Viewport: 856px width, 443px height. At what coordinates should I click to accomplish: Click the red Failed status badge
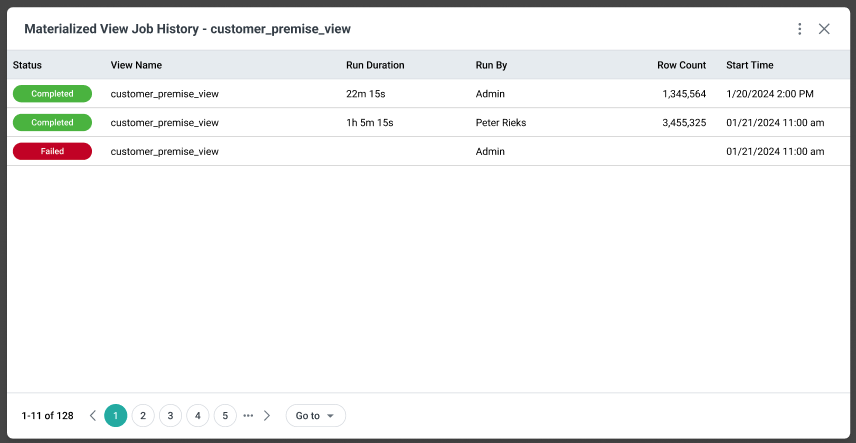pyautogui.click(x=52, y=151)
